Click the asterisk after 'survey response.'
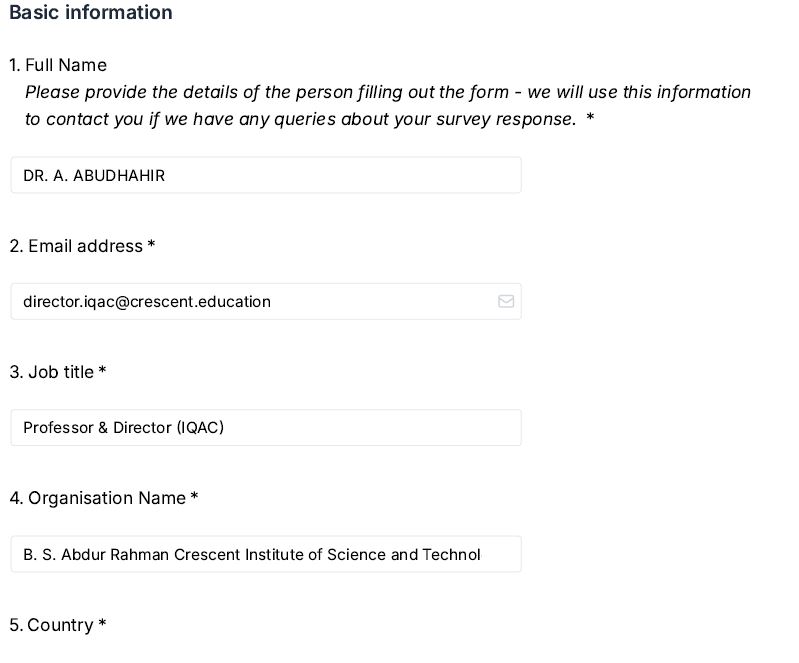 click(x=590, y=118)
